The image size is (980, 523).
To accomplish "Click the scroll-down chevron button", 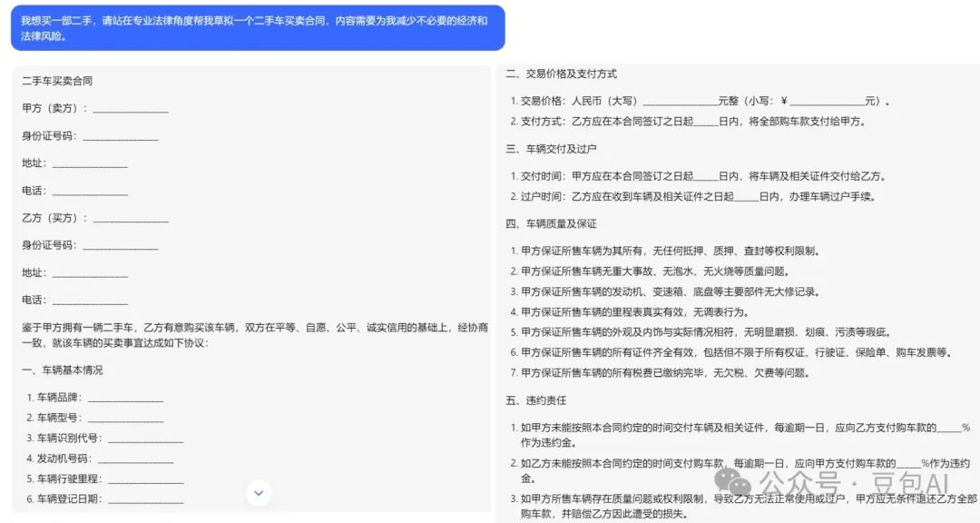I will click(259, 493).
